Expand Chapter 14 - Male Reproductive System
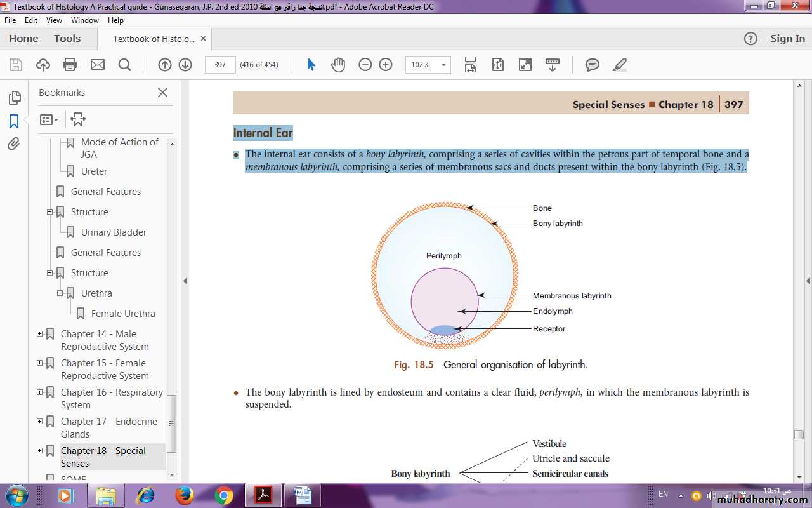 (x=40, y=334)
